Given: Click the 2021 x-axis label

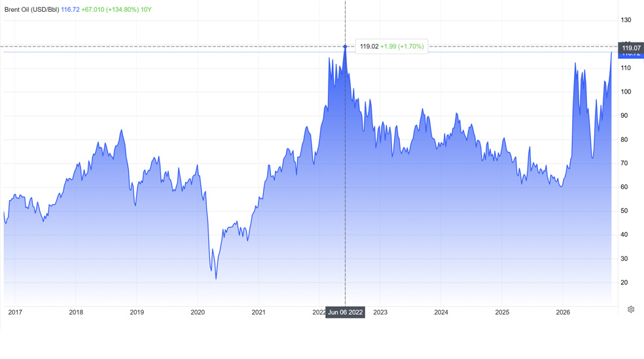Looking at the screenshot, I should tap(259, 312).
